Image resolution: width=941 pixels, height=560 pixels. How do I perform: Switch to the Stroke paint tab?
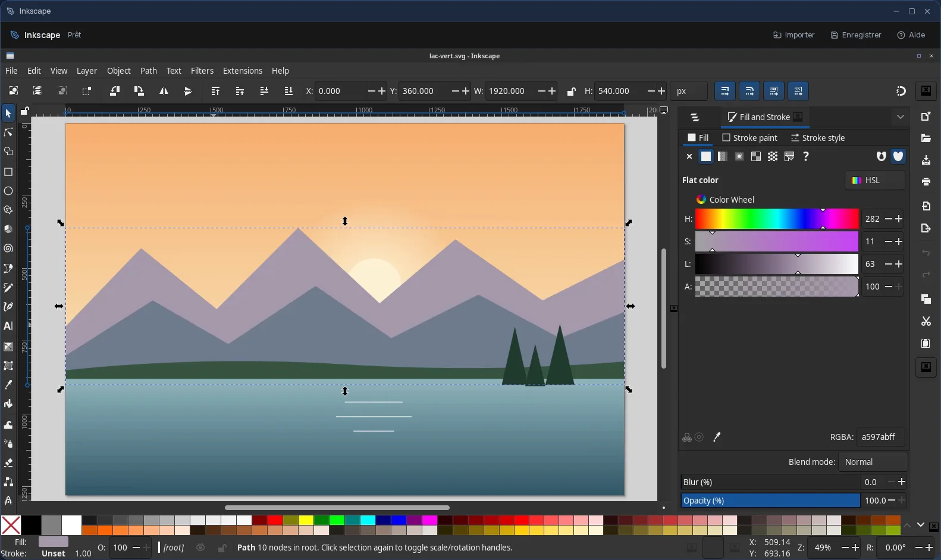749,138
